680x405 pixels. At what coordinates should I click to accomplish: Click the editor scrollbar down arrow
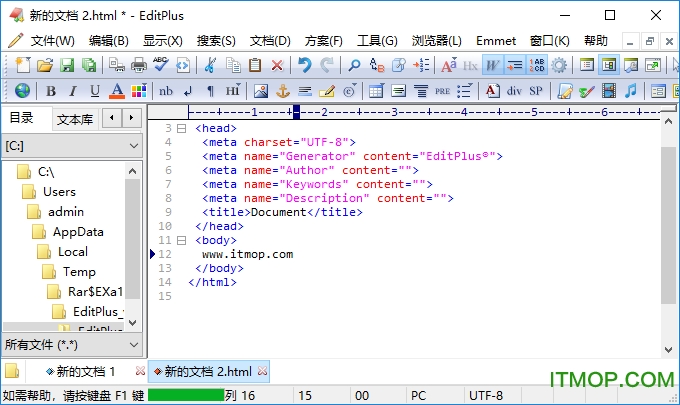point(668,350)
